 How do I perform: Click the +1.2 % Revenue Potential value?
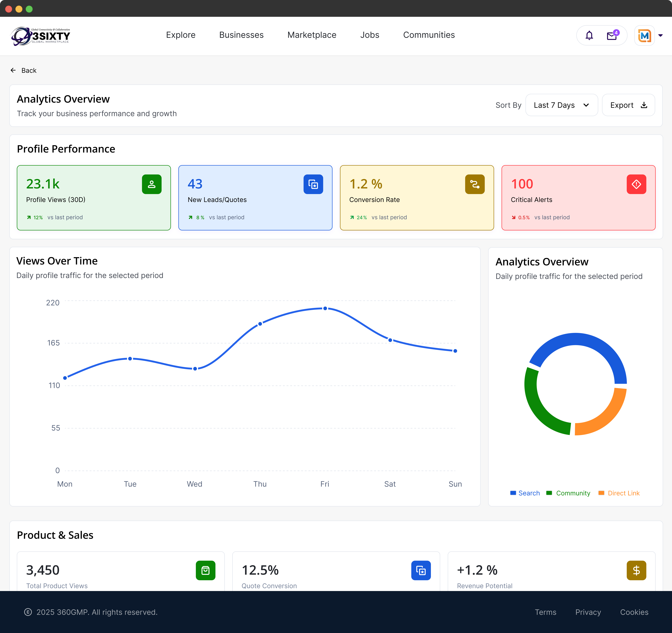pyautogui.click(x=477, y=570)
